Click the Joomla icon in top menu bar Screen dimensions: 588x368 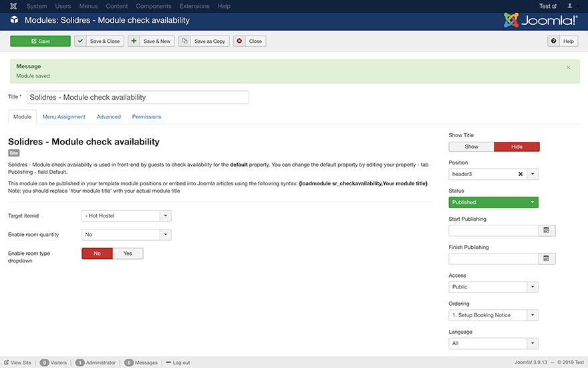point(13,6)
